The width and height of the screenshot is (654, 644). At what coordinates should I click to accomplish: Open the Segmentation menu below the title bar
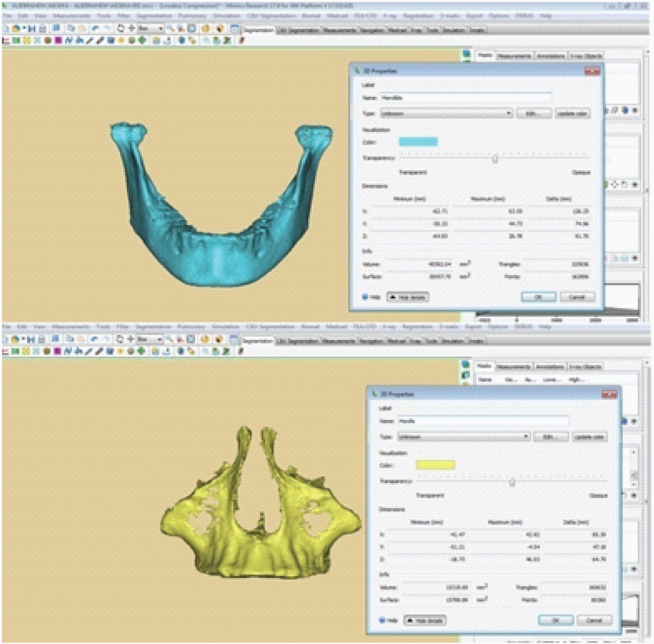[154, 16]
